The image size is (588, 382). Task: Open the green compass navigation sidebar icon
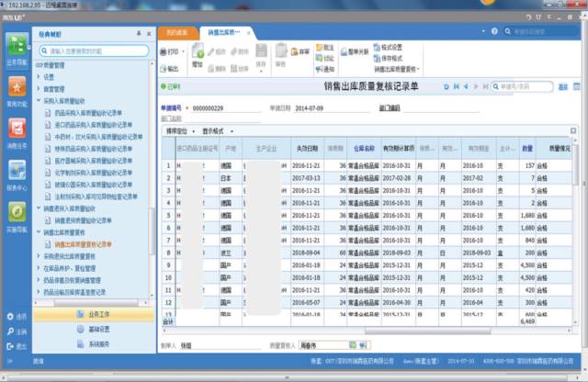click(x=17, y=212)
